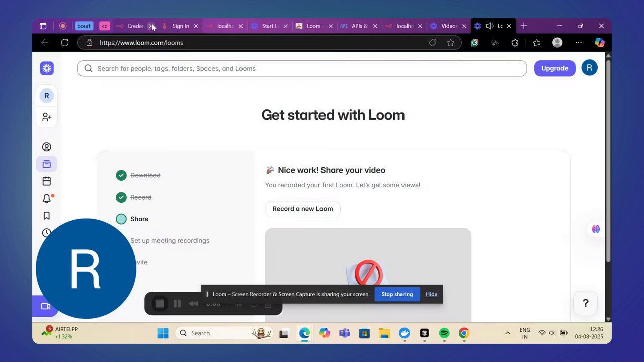Switch to the 'cc' tab group
This screenshot has height=362, width=644.
point(105,26)
